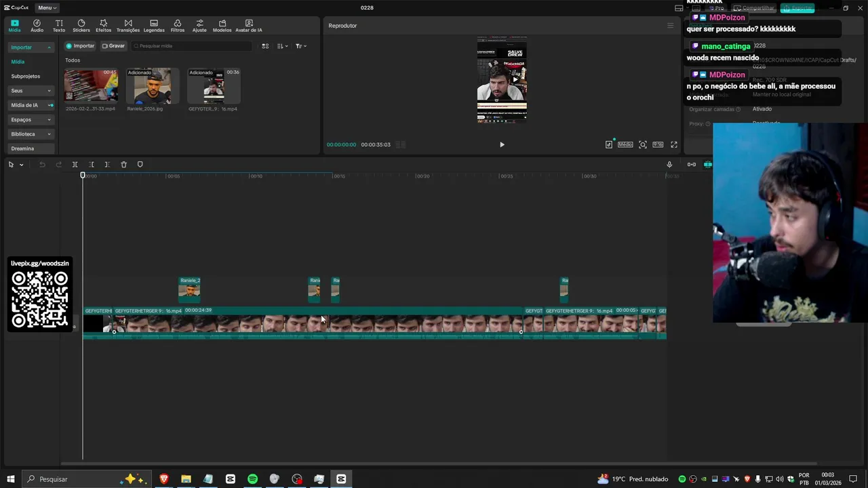This screenshot has height=488, width=868.
Task: Click the Gravar record button
Action: tap(113, 46)
